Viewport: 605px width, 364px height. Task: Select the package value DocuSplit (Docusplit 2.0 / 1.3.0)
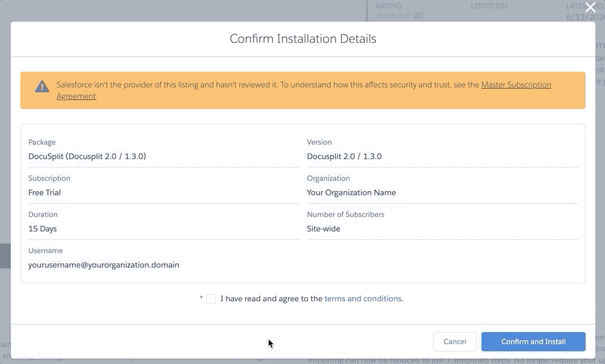tap(87, 156)
